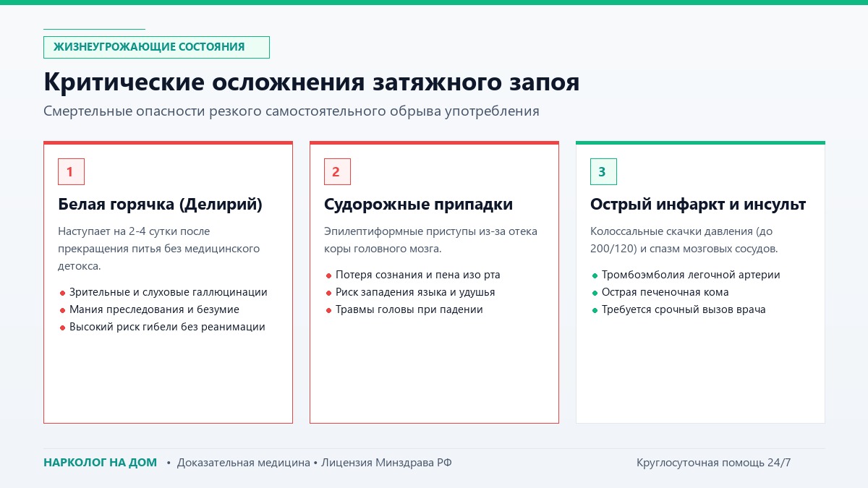The width and height of the screenshot is (868, 488).
Task: Click the 'ЖИЗНЕУГРОЖАЮЩИЕ СОСТОЯНИЯ' tag label
Action: [156, 47]
